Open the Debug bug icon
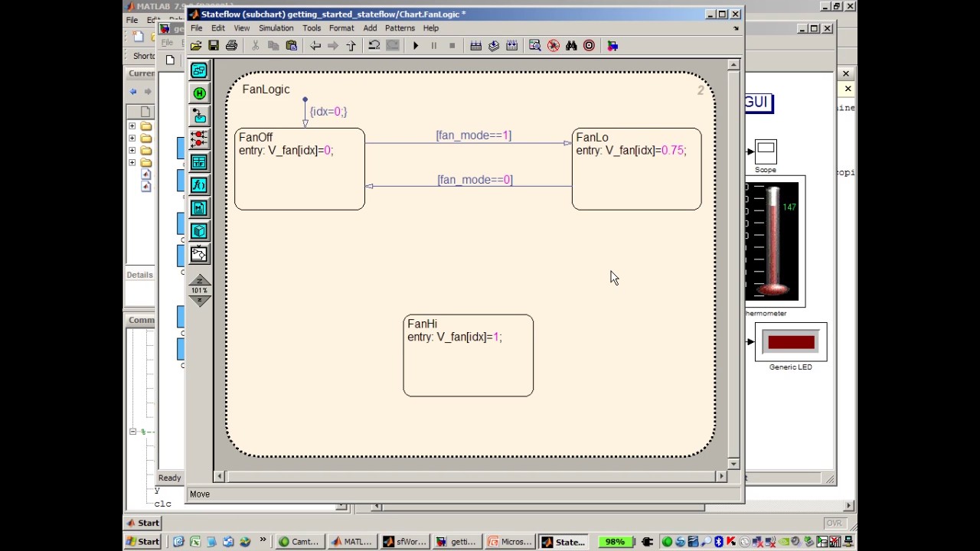The height and width of the screenshot is (551, 980). coord(554,46)
